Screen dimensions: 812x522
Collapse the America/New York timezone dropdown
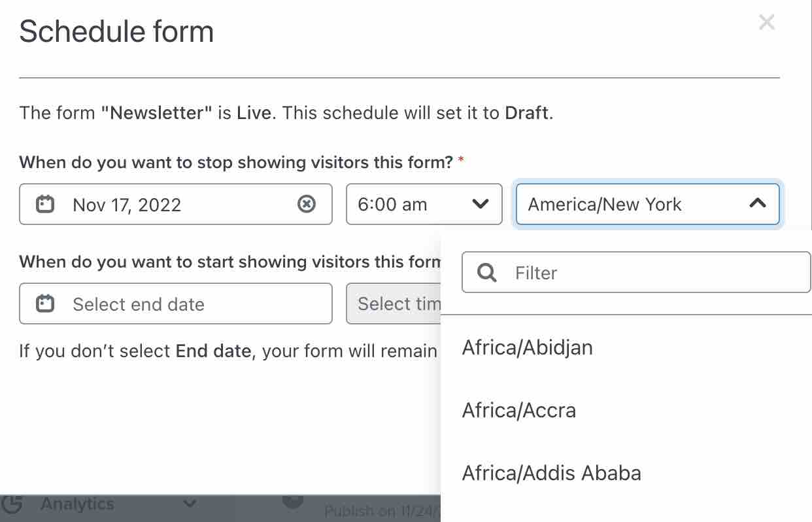tap(757, 204)
